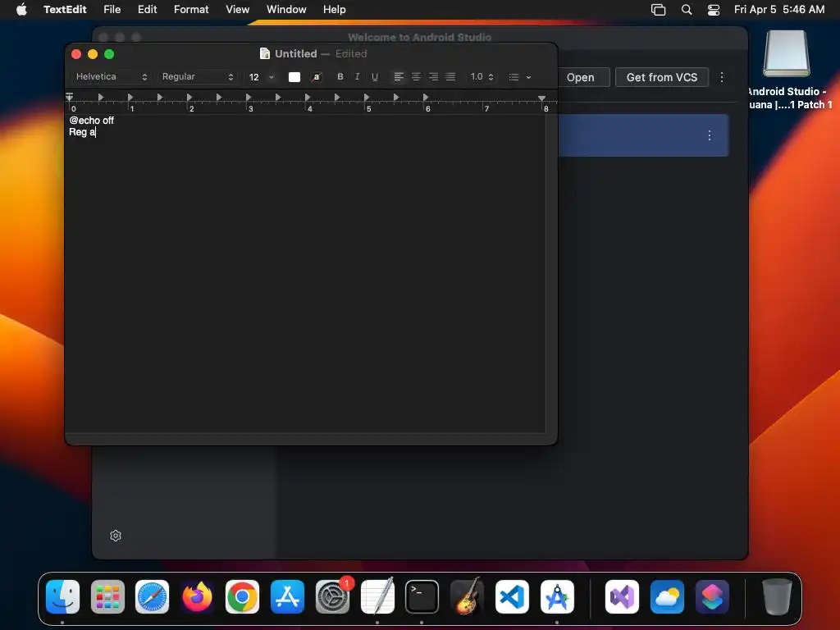Open the TextEdit application menu
Screen dimensions: 840x630
coord(65,9)
